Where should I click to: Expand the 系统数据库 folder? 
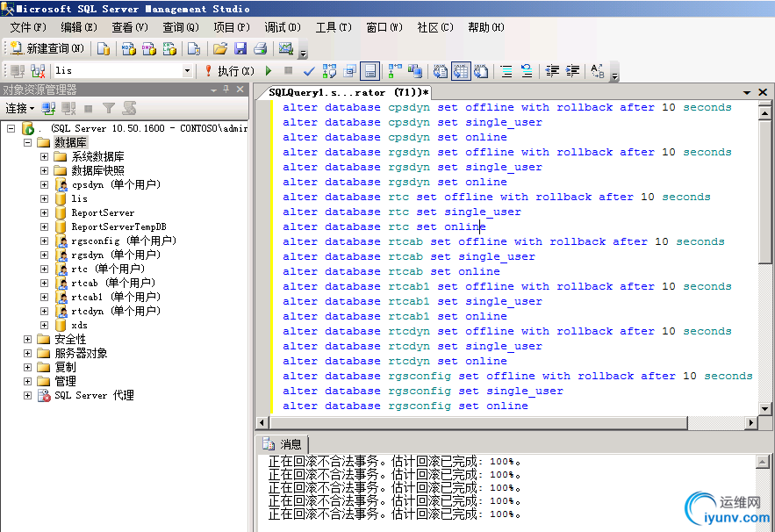44,157
